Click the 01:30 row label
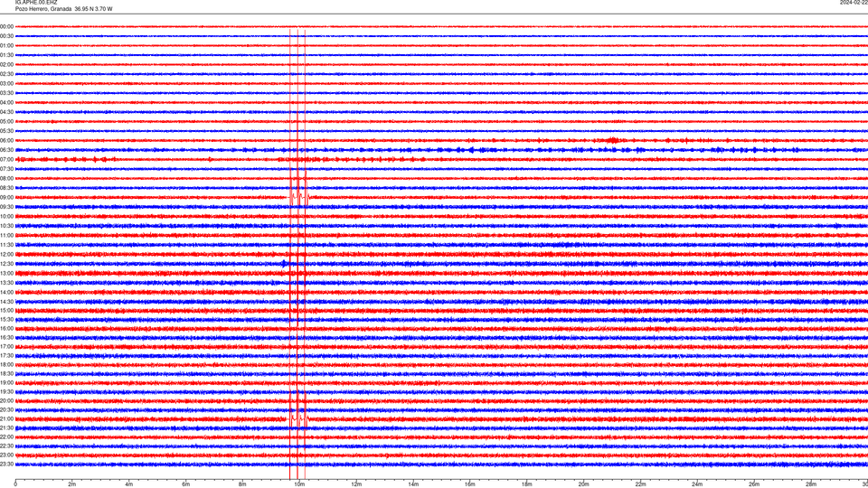The height and width of the screenshot is (488, 868). (6, 55)
